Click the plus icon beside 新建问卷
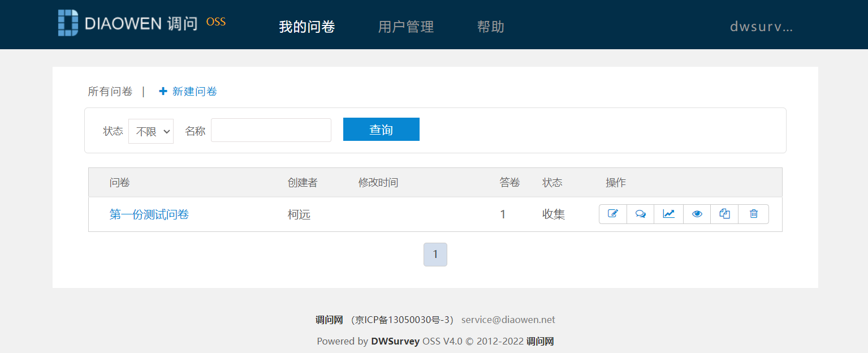868x353 pixels. (163, 91)
